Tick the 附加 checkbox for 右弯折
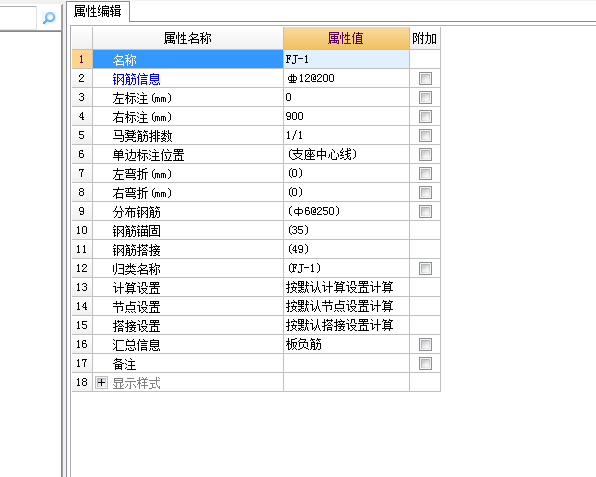596x477 pixels. [x=425, y=192]
